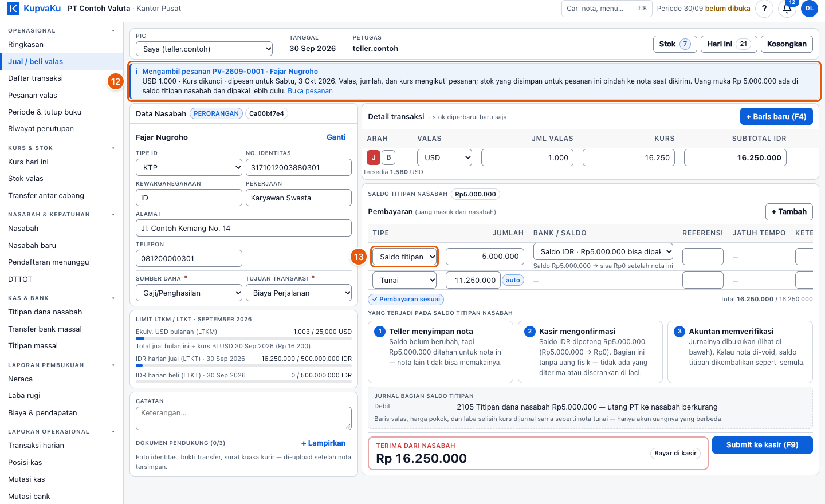The width and height of the screenshot is (825, 504).
Task: Collapse the Operasional sidebar section
Action: click(113, 31)
